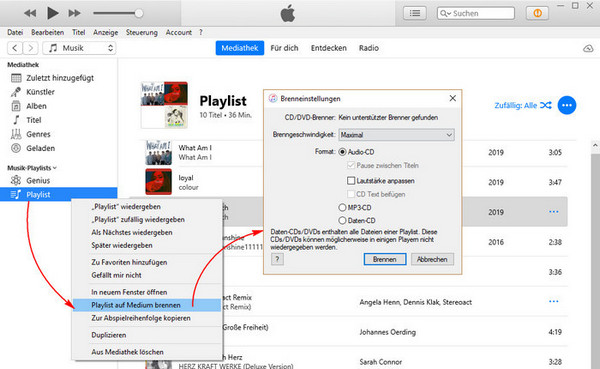
Task: Toggle the Lautstärke anpassen checkbox
Action: coord(351,180)
